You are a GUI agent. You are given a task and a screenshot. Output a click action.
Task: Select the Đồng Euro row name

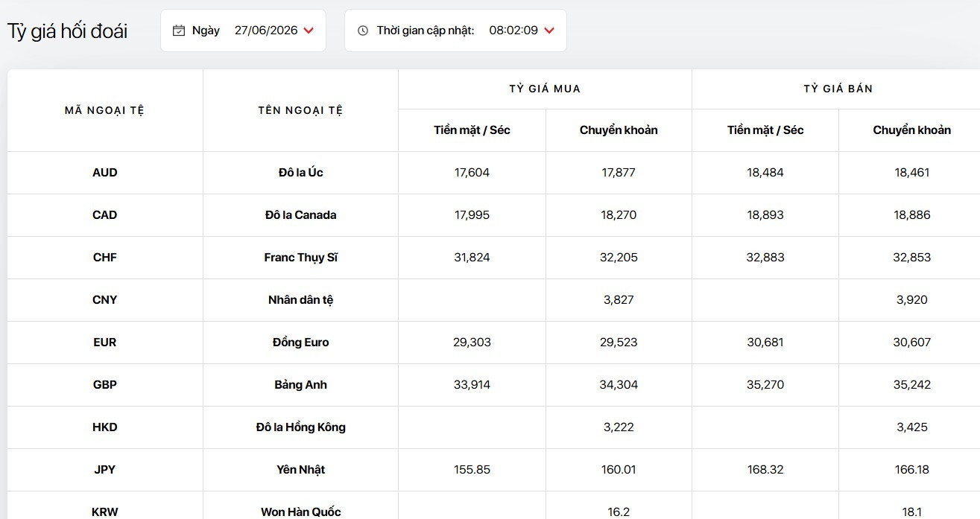(300, 343)
